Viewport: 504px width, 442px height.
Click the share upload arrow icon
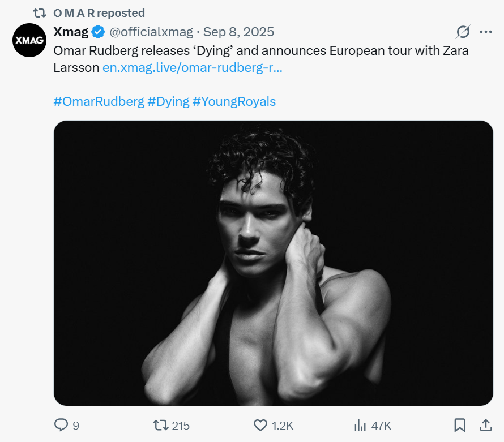485,425
